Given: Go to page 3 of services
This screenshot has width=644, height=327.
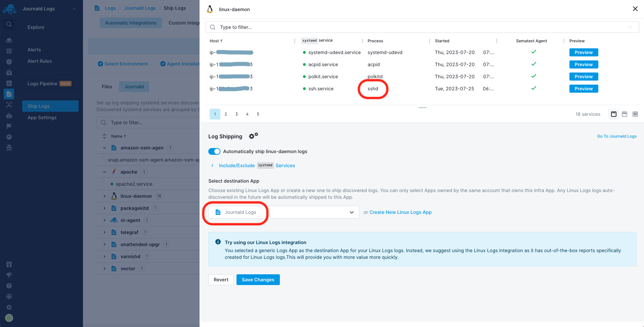Looking at the screenshot, I should tap(237, 114).
